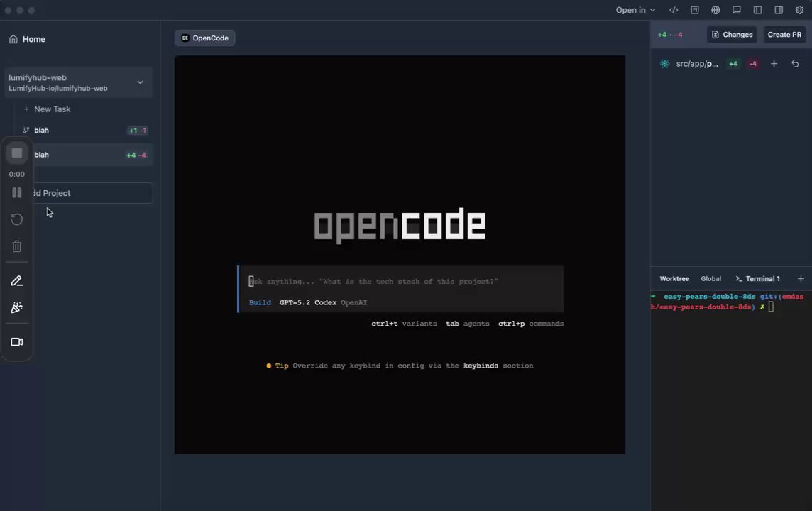Open the src/app/p... changed file
Image resolution: width=812 pixels, height=511 pixels.
pyautogui.click(x=697, y=64)
